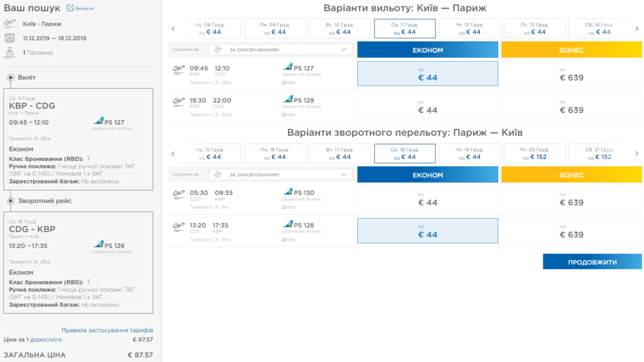Click the calendar icon beside the dates

9,38
